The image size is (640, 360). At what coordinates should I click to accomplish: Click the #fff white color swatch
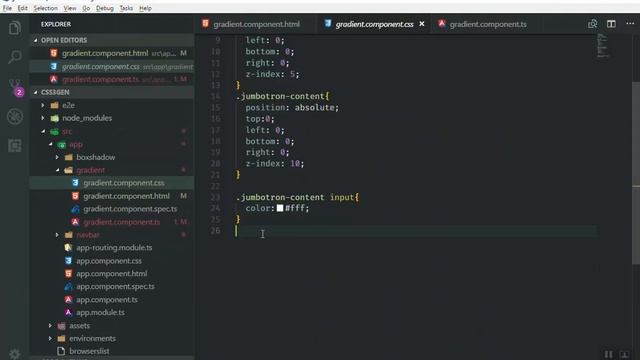pos(280,208)
